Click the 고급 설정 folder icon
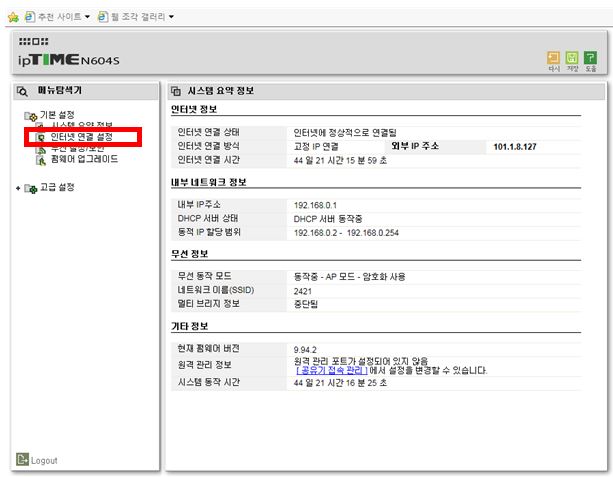This screenshot has height=477, width=613. coord(30,188)
